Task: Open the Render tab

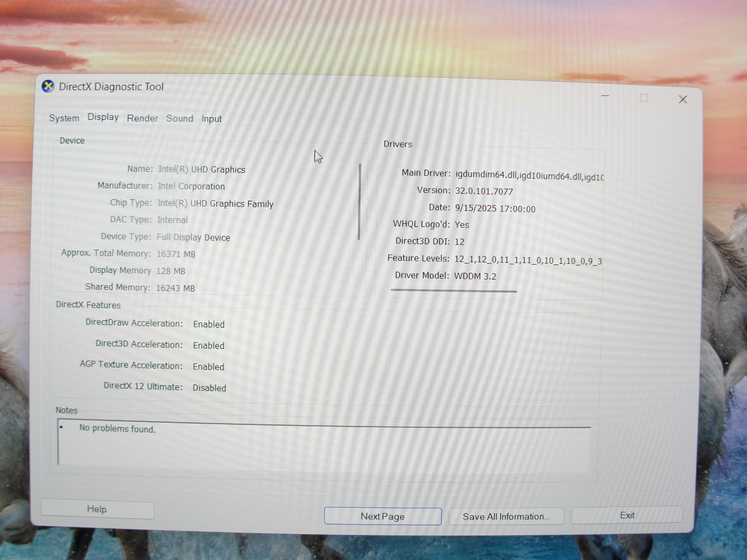Action: tap(142, 119)
